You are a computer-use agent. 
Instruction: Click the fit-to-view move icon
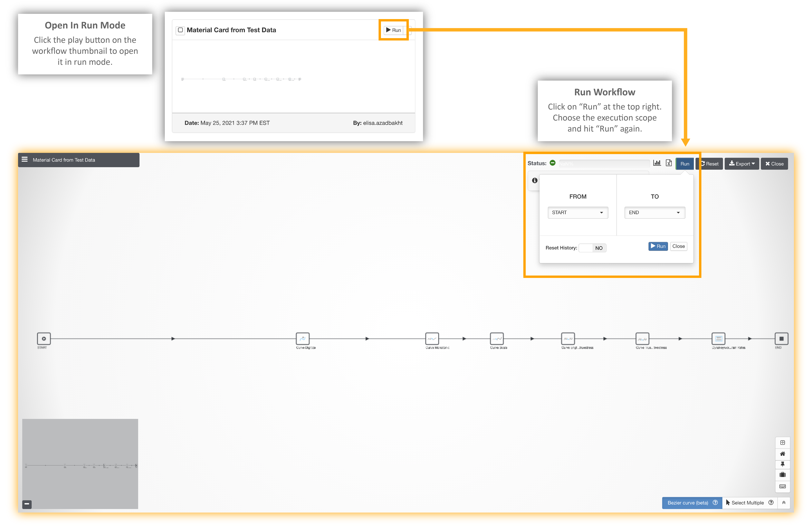pyautogui.click(x=783, y=443)
